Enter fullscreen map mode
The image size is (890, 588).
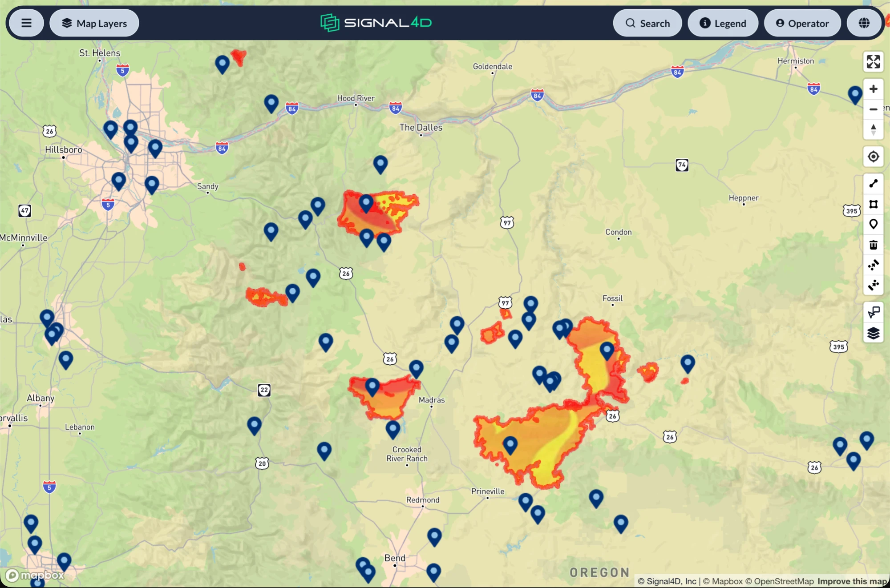pos(873,62)
